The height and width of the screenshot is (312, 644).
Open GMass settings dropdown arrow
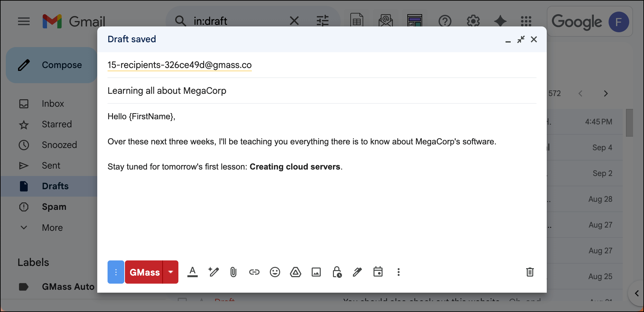pyautogui.click(x=171, y=272)
